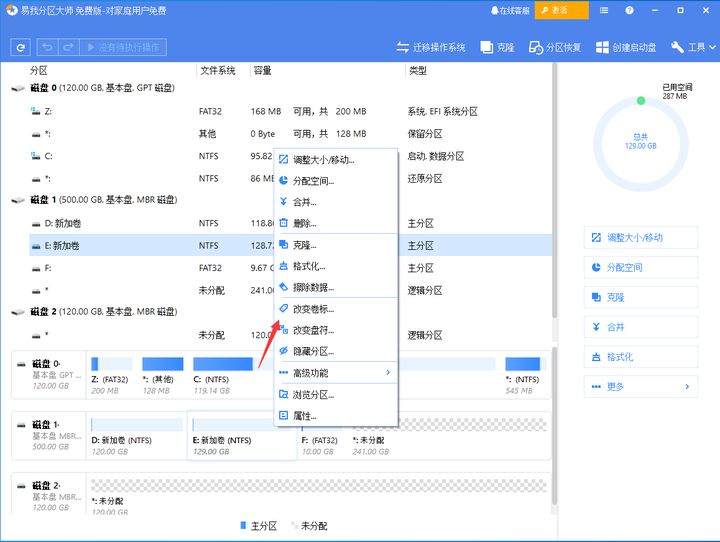Open the 克隆 toolbar tool
The width and height of the screenshot is (720, 542).
(x=497, y=47)
